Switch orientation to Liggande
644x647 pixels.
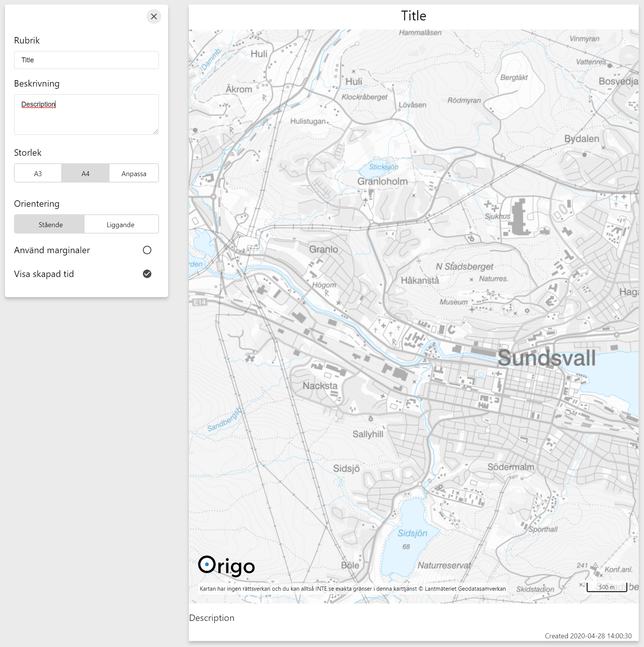coord(121,224)
